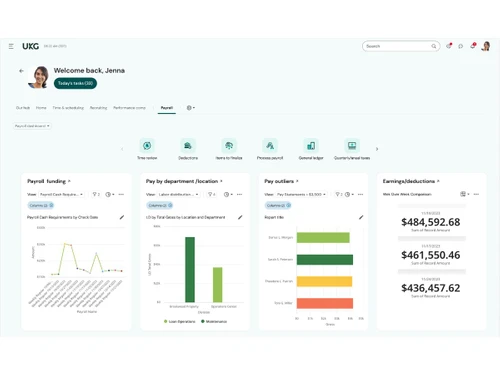
Task: Switch to the Time & scheduling tab
Action: [x=68, y=108]
